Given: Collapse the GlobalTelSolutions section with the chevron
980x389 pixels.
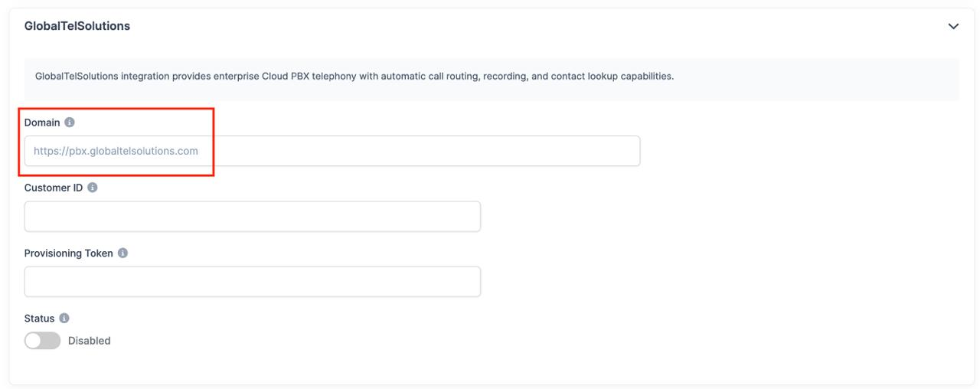Looking at the screenshot, I should [953, 26].
